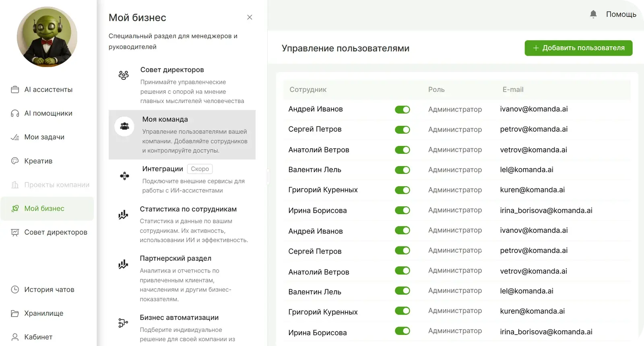Open Кабинет account page
This screenshot has width=644, height=346.
(x=47, y=337)
